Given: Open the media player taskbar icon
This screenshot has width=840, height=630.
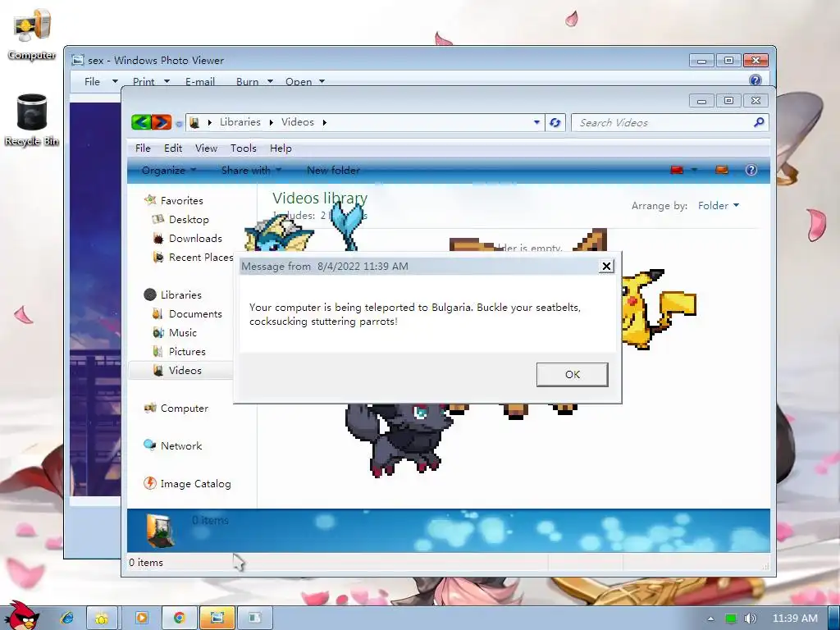Looking at the screenshot, I should (141, 618).
